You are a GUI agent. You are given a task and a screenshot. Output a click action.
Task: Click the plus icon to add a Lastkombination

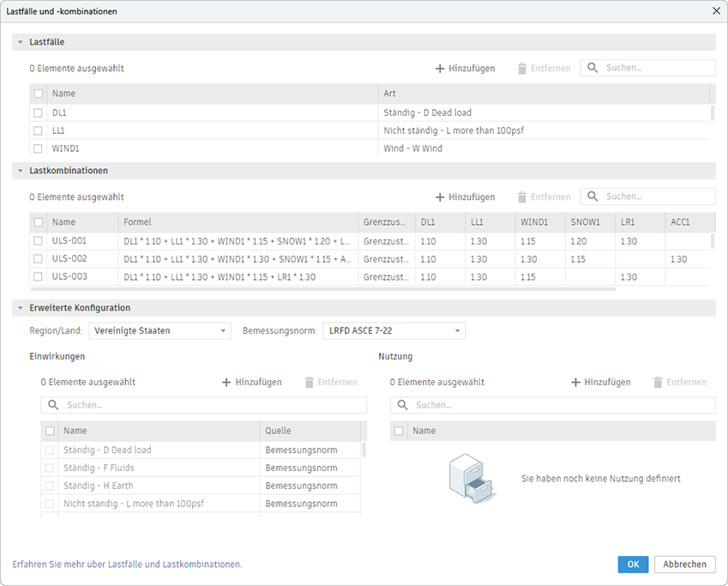(x=440, y=197)
